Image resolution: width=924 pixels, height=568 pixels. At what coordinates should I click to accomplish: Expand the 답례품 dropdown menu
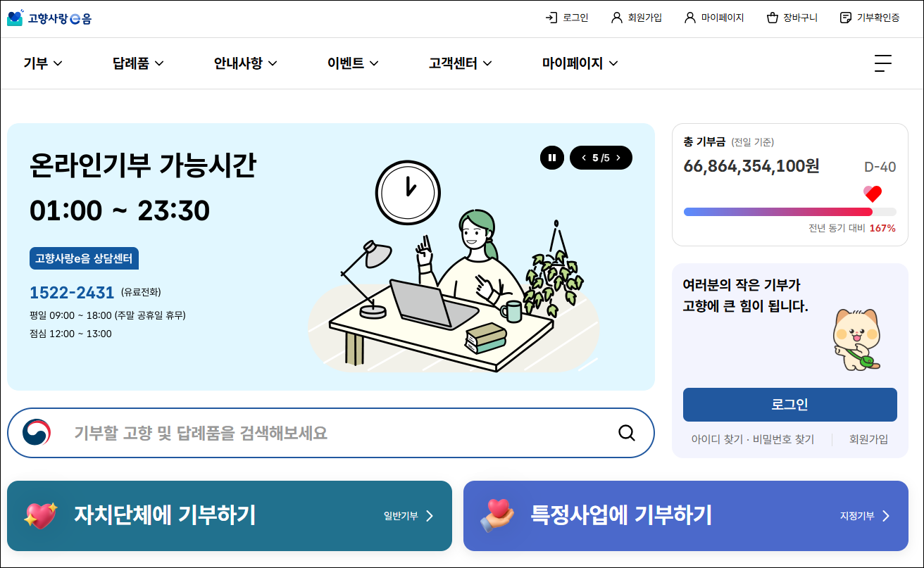click(x=138, y=63)
